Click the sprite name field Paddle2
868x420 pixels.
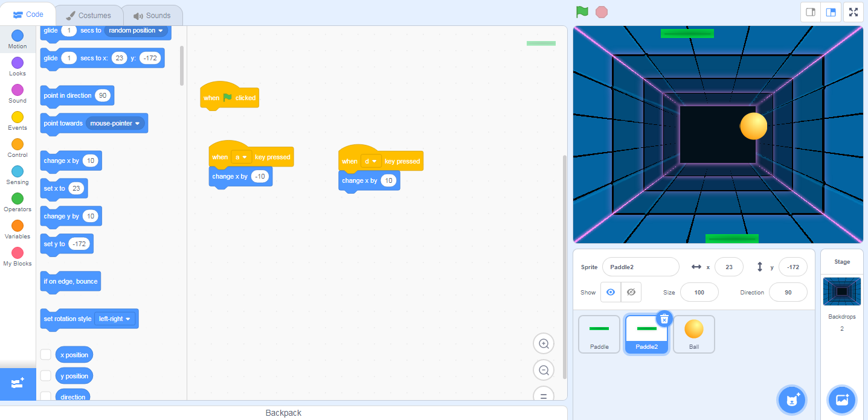(641, 267)
